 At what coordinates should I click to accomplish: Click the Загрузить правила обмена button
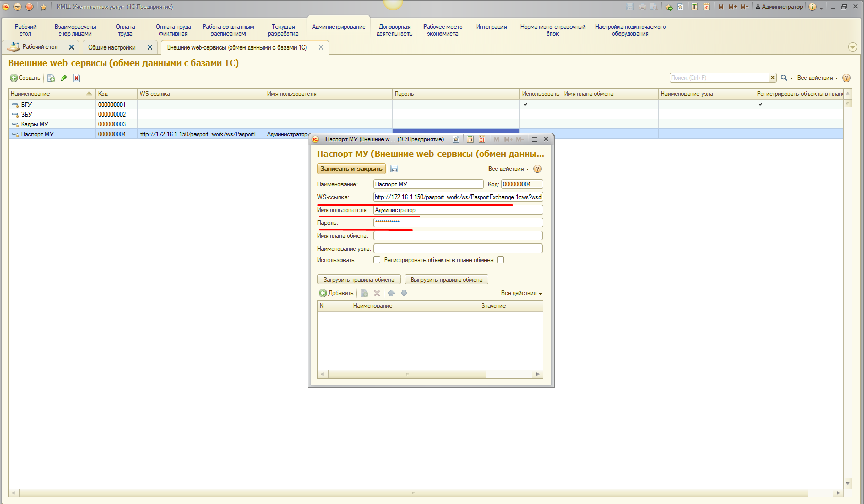358,280
